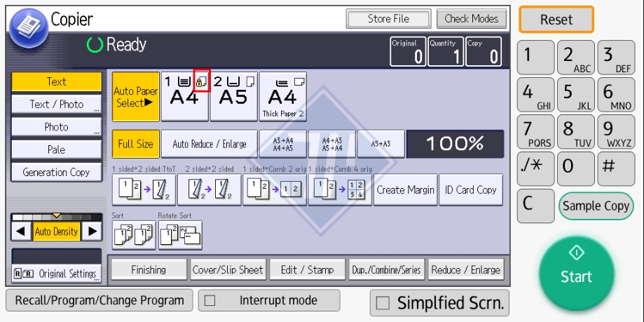This screenshot has width=644, height=322.
Task: Open the Finishing tab
Action: 149,269
